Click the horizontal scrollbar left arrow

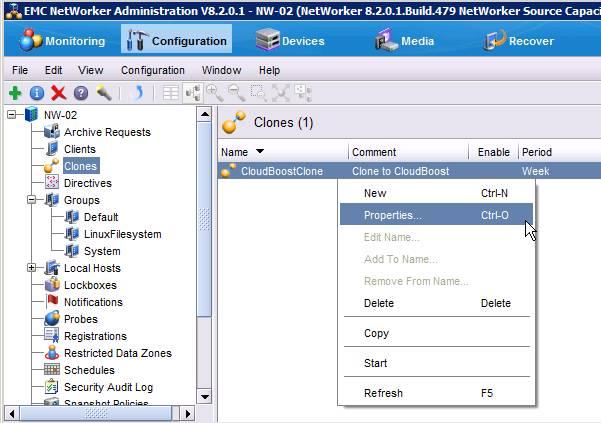tap(12, 414)
